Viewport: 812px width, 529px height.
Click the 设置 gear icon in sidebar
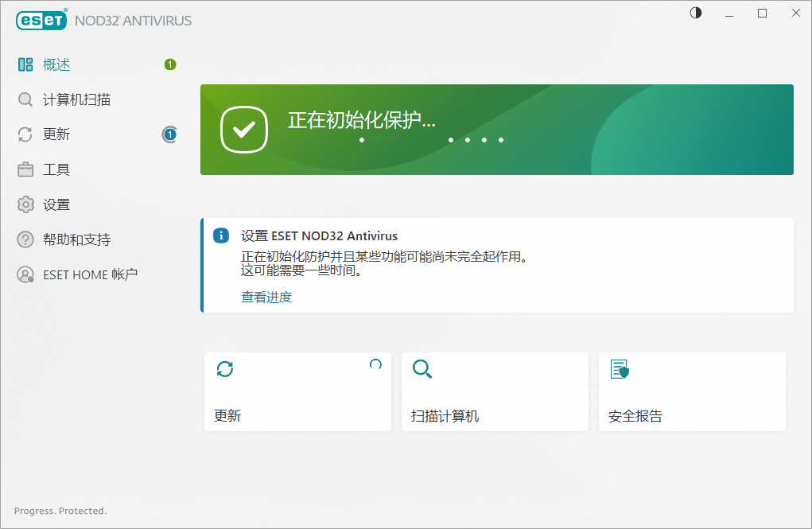[25, 204]
